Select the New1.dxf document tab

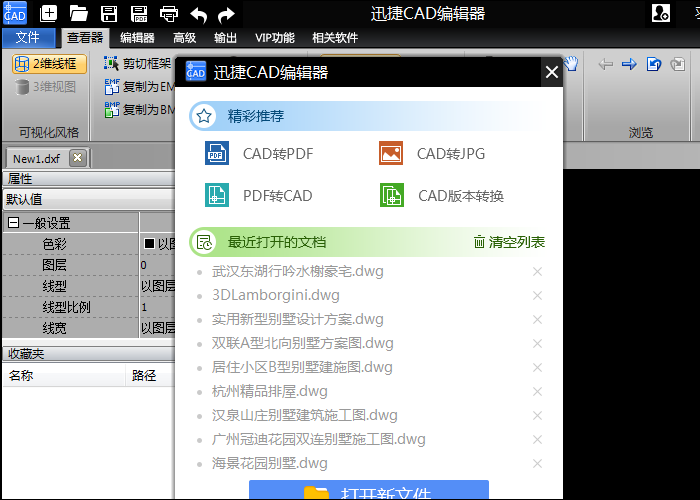pos(36,158)
